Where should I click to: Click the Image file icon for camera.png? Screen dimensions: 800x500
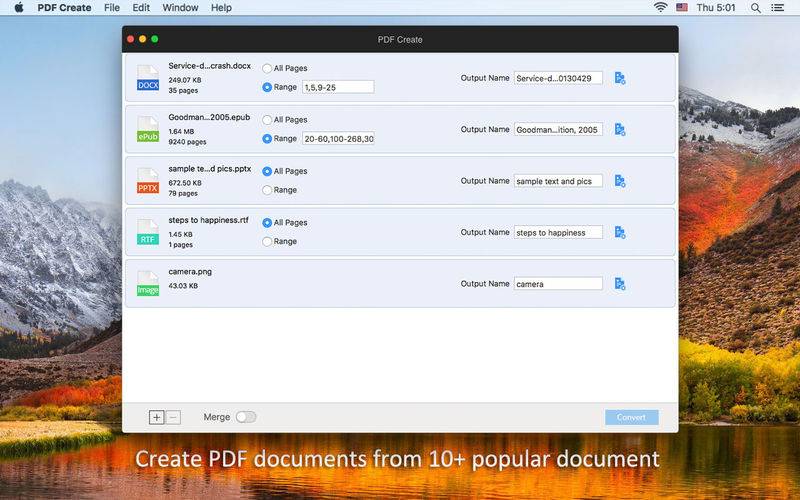pyautogui.click(x=148, y=284)
